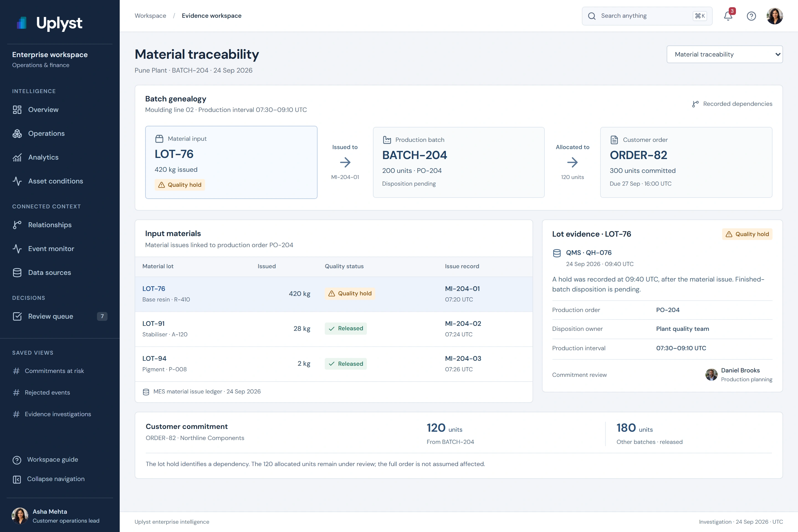Open the user avatar in top bar

(775, 16)
